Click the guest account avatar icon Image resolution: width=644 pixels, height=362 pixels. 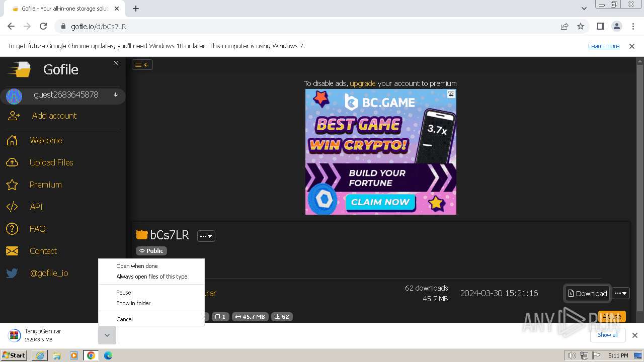click(x=14, y=96)
